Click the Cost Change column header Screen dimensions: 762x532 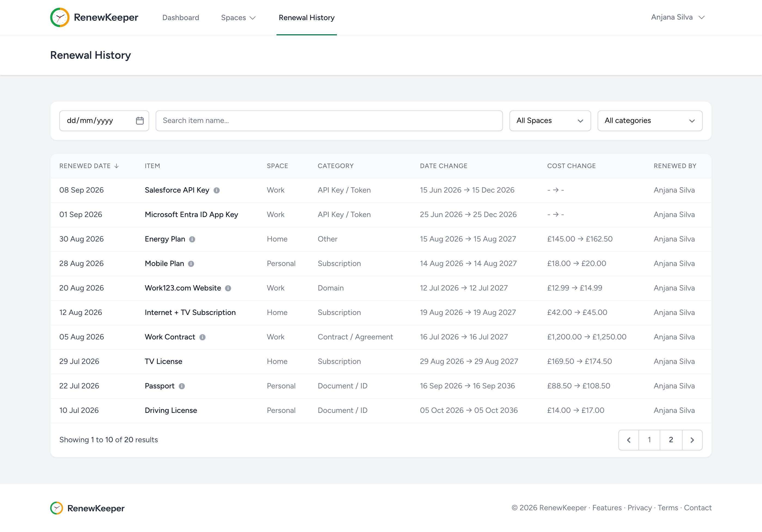point(571,166)
